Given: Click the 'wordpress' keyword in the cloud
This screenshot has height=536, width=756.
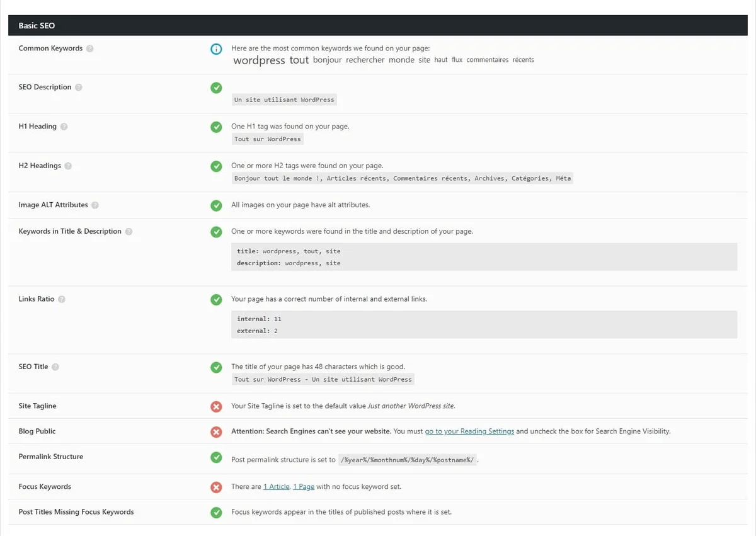Looking at the screenshot, I should pos(259,60).
